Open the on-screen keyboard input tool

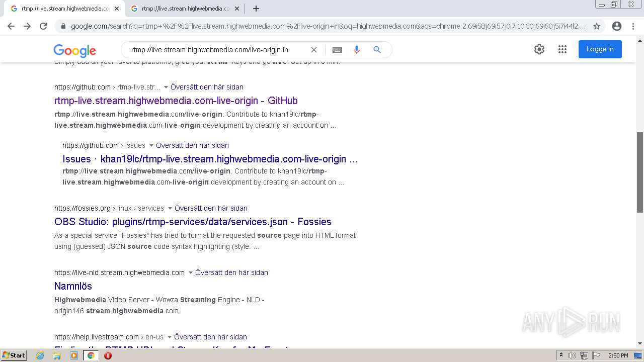[337, 50]
